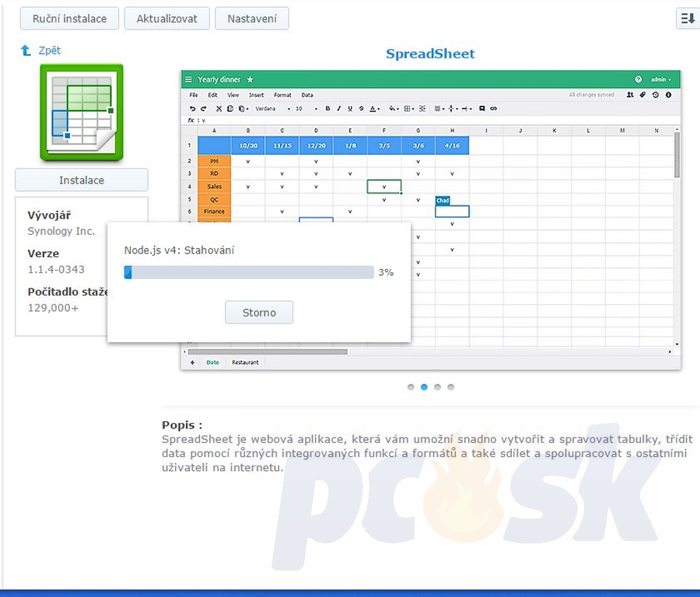700x597 pixels.
Task: Show the first screenshot via carousel dot
Action: coord(411,387)
